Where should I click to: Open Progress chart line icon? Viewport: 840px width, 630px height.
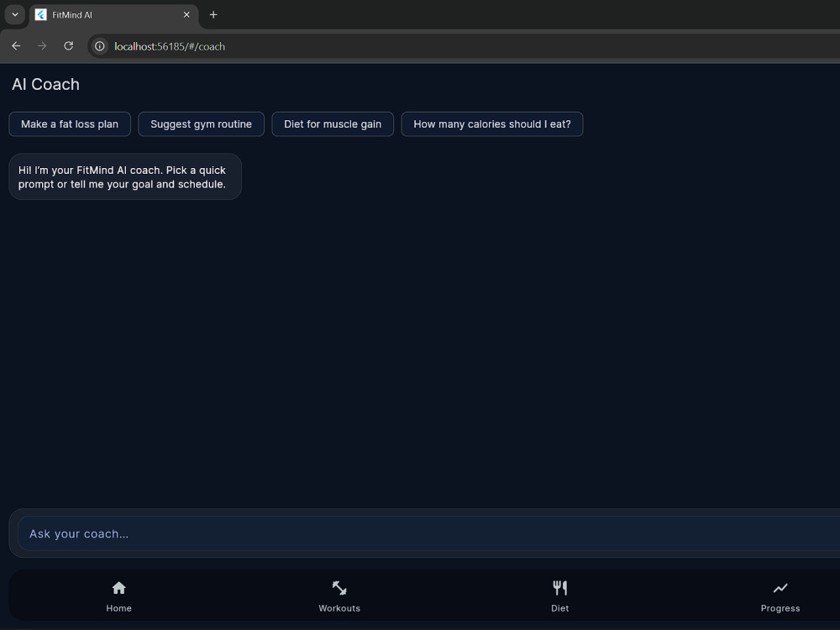[780, 588]
